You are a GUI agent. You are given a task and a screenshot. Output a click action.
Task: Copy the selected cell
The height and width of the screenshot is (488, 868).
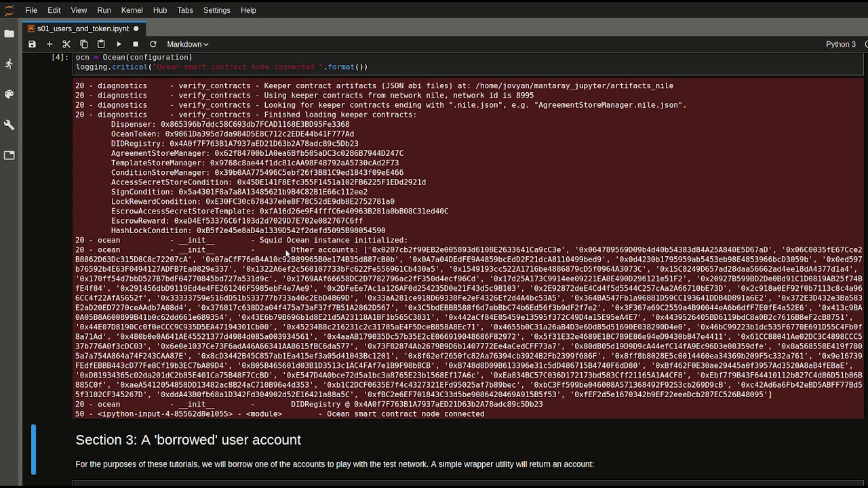[x=84, y=44]
